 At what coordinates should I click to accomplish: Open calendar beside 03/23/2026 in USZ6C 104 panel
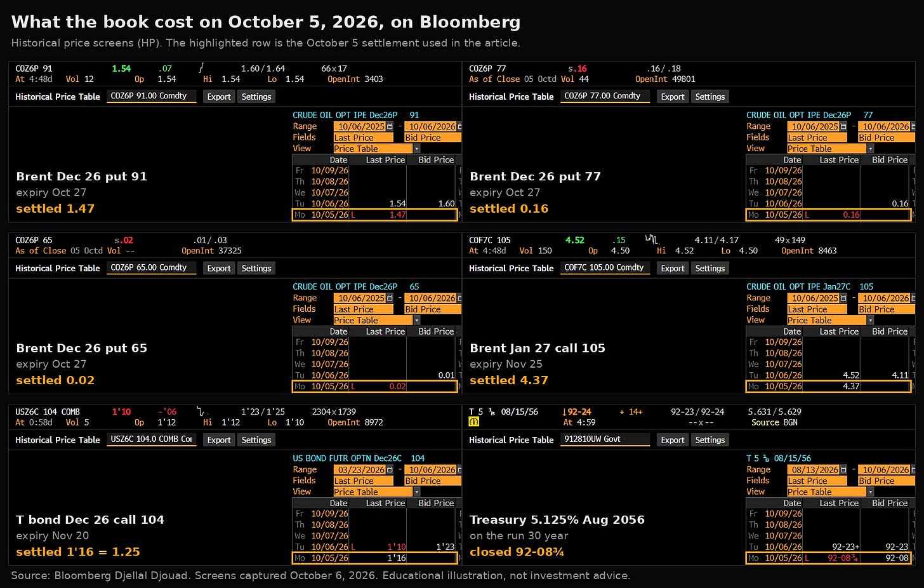click(x=390, y=470)
